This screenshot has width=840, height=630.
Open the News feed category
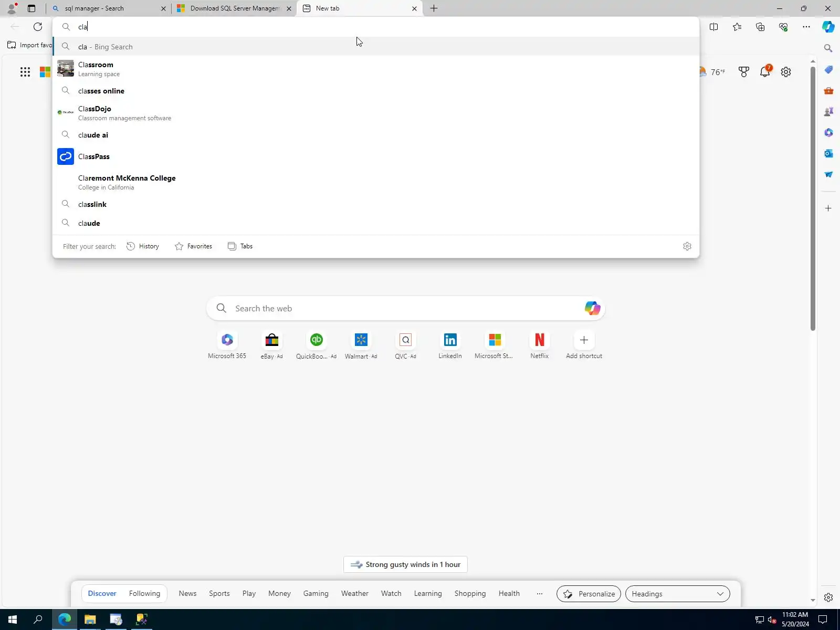[x=187, y=593]
